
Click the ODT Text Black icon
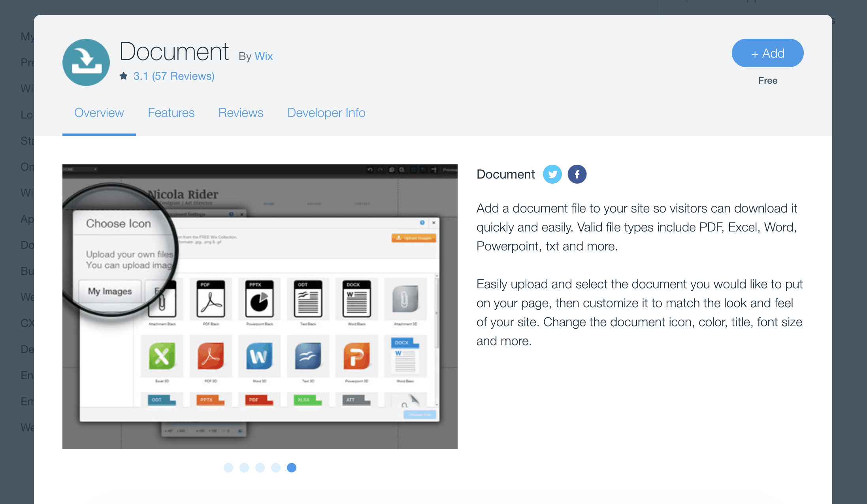(308, 299)
